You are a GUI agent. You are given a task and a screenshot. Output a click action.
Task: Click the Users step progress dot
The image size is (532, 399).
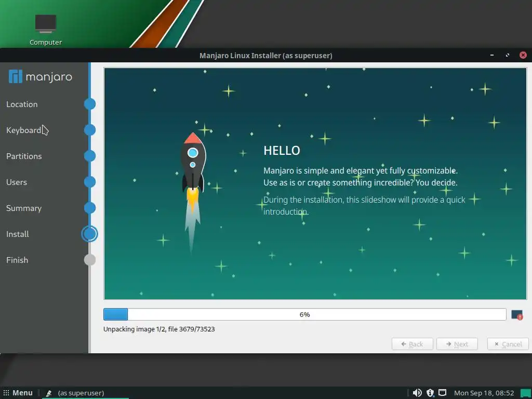[90, 182]
